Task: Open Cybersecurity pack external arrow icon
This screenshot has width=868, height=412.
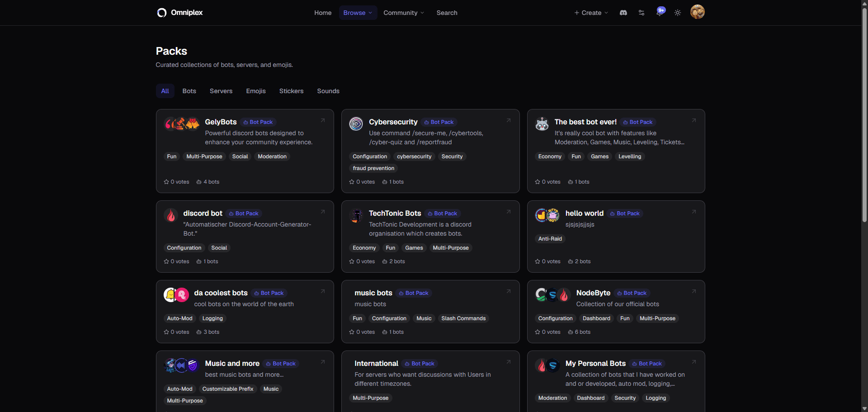Action: click(x=509, y=120)
